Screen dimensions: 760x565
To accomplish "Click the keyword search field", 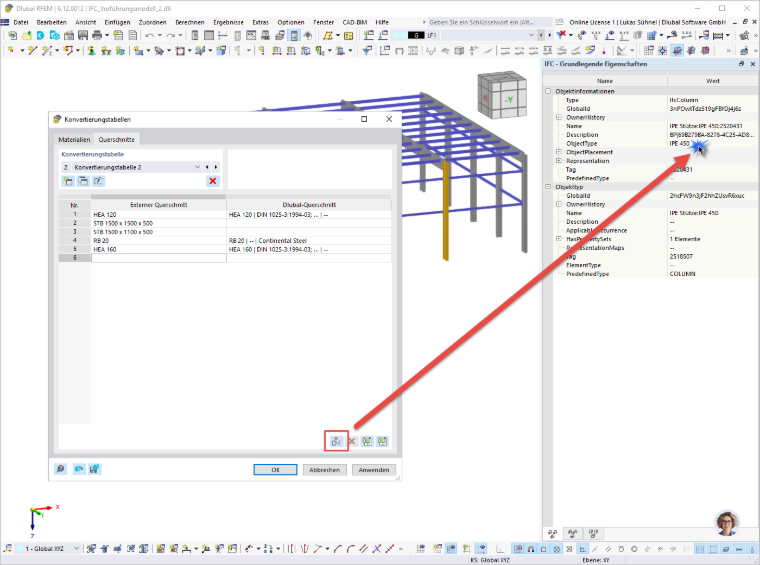I will click(x=490, y=22).
